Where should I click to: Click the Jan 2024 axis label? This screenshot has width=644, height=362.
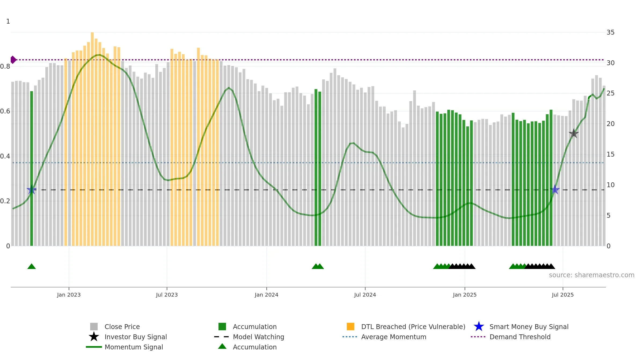tap(266, 295)
